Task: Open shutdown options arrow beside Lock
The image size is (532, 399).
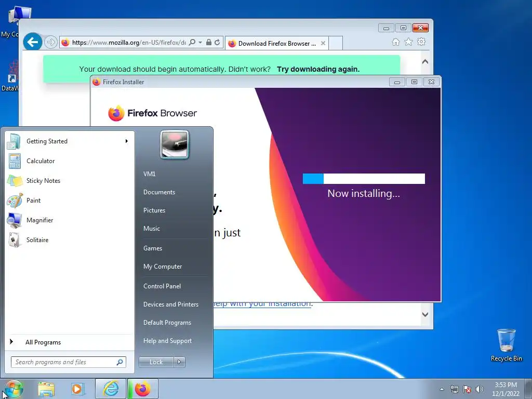Action: 179,362
